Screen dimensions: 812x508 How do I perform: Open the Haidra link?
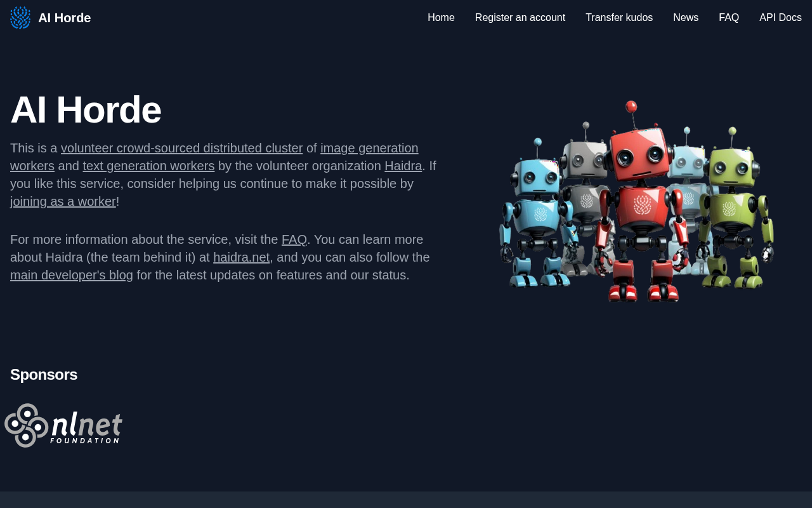tap(403, 164)
